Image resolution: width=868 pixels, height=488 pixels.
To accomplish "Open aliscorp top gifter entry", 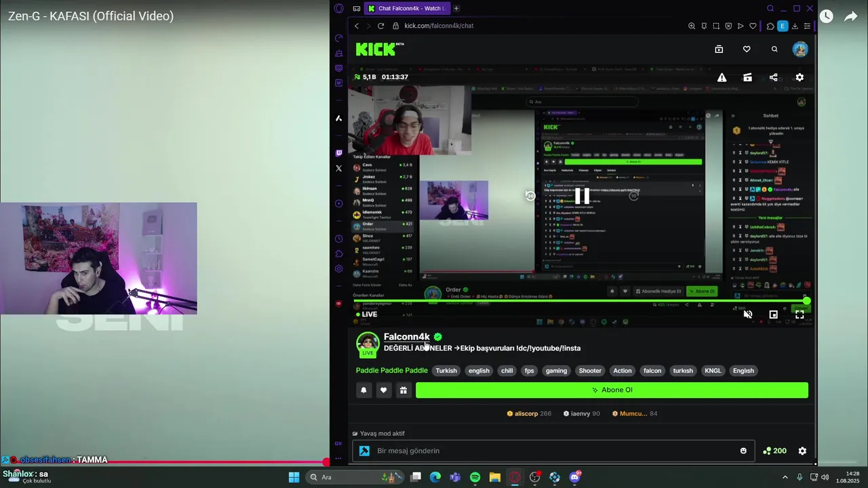I will pyautogui.click(x=529, y=413).
